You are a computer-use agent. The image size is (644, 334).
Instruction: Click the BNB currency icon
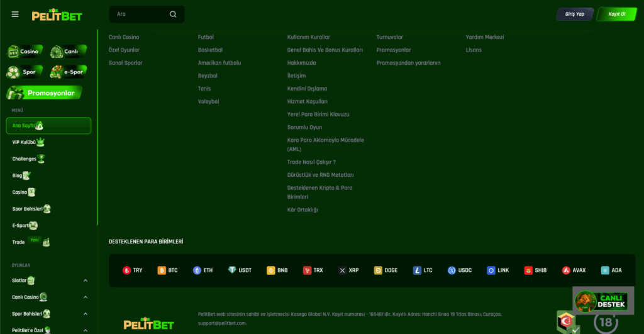point(270,270)
